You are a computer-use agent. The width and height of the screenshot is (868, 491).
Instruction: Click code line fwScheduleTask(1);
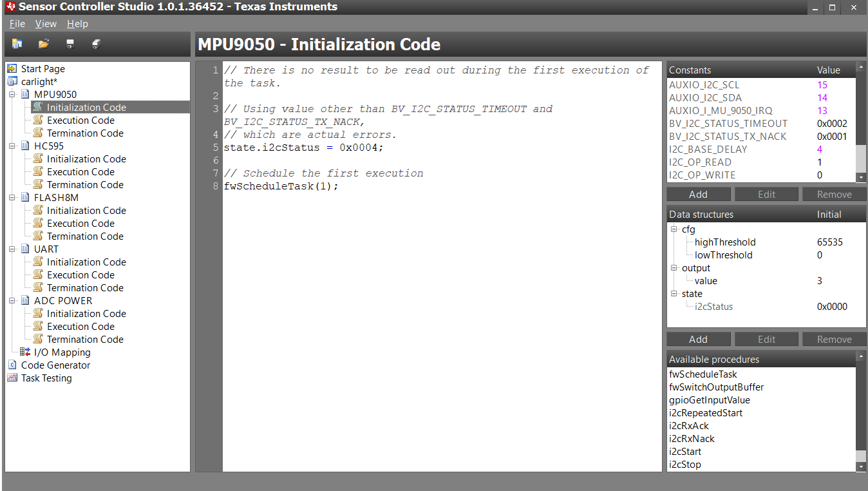(x=281, y=186)
